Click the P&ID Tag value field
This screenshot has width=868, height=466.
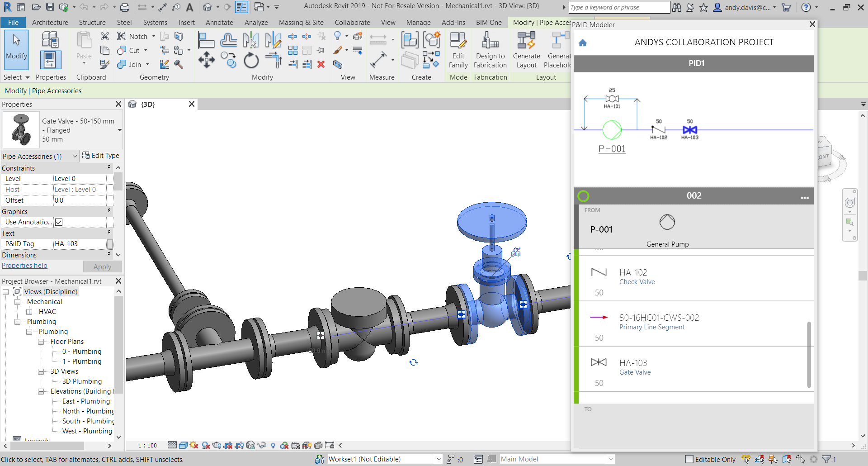coord(80,244)
